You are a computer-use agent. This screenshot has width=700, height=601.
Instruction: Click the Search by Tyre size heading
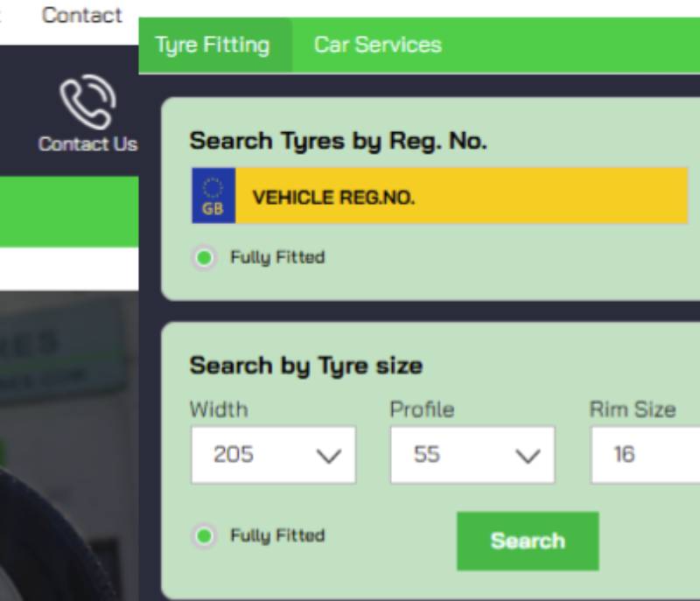pyautogui.click(x=305, y=367)
